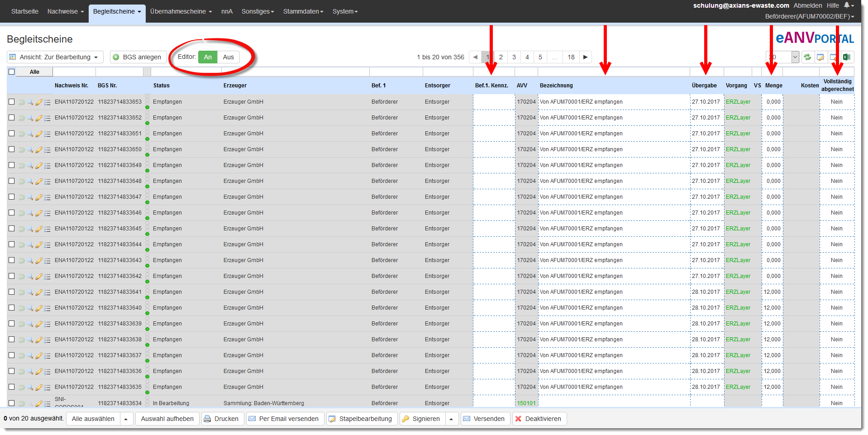Open Stapelbearbeitung
Viewport: 868px width, 435px height.
click(x=361, y=419)
